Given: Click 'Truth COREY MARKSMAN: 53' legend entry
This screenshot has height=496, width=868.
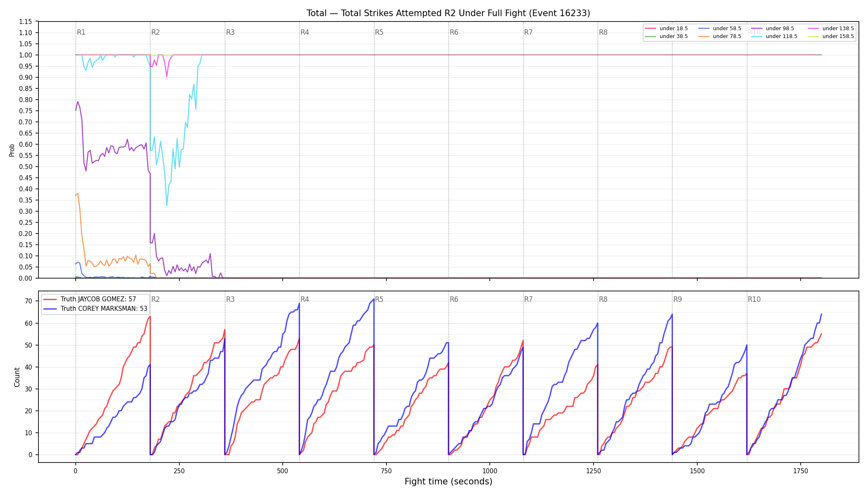Looking at the screenshot, I should tap(104, 309).
